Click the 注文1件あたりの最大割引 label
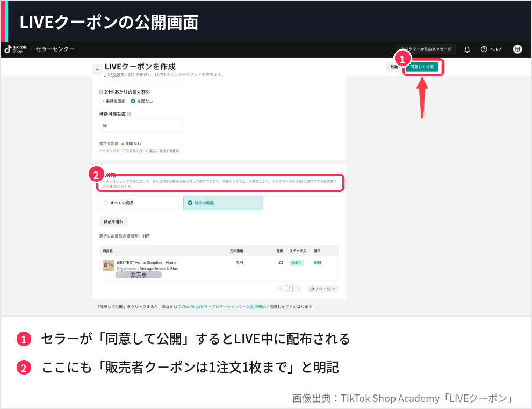Screen dimensions: 532x409 [x=125, y=92]
